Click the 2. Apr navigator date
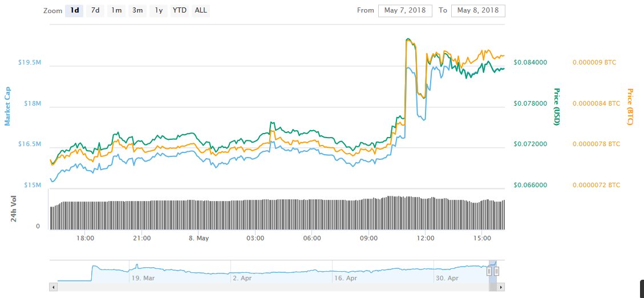 point(242,278)
